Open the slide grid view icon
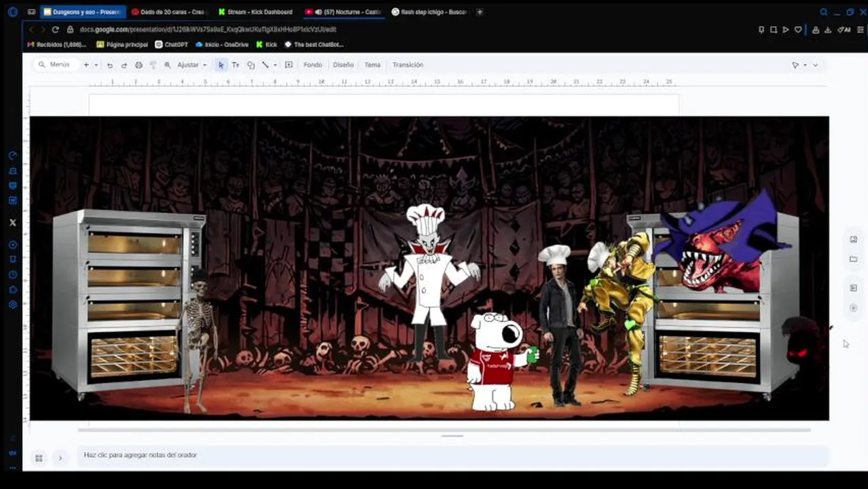 39,458
